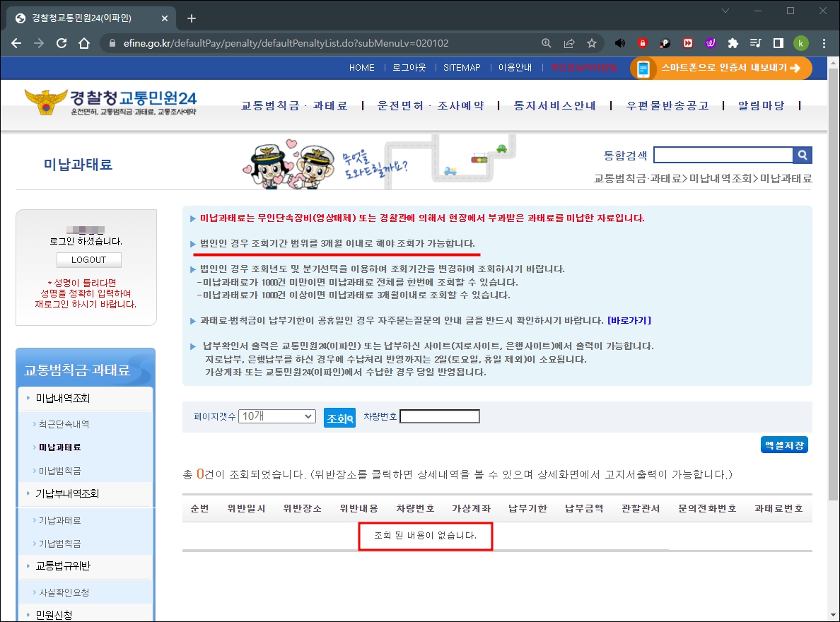
Task: Click the smartphone icon on 인증서 내보내기 banner
Action: click(643, 69)
